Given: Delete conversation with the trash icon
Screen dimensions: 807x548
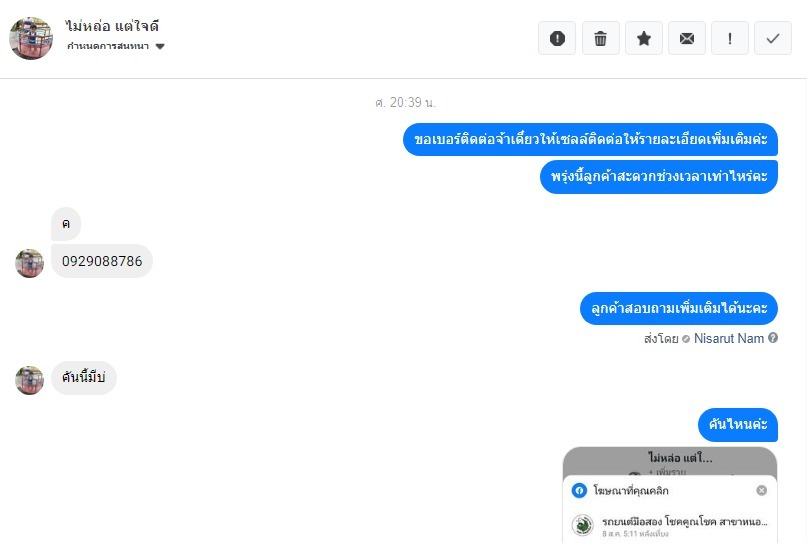Looking at the screenshot, I should coord(601,38).
